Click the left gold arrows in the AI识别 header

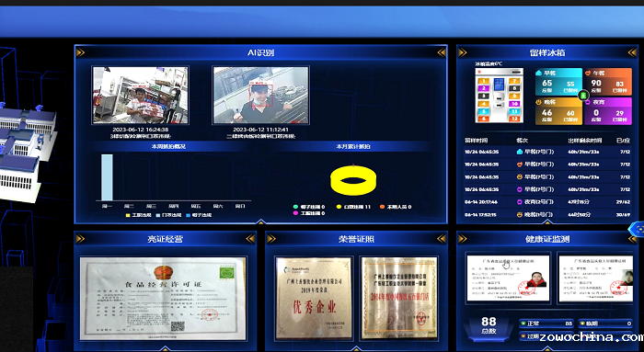[x=81, y=52]
